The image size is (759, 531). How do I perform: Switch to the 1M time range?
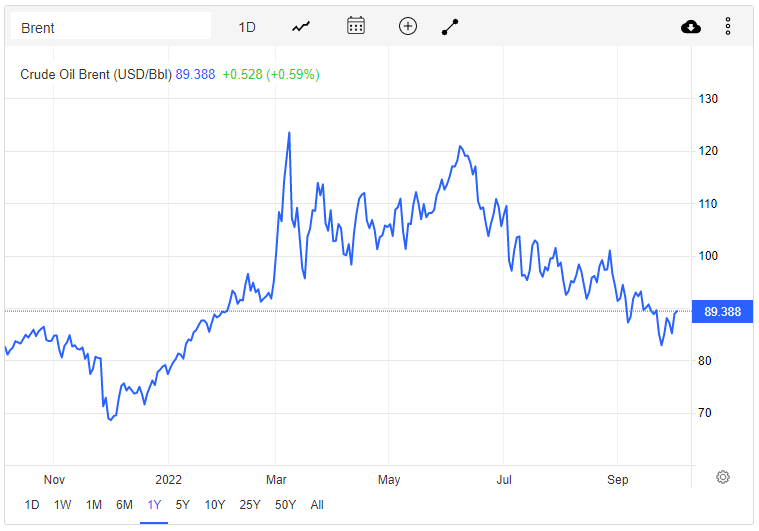click(94, 505)
